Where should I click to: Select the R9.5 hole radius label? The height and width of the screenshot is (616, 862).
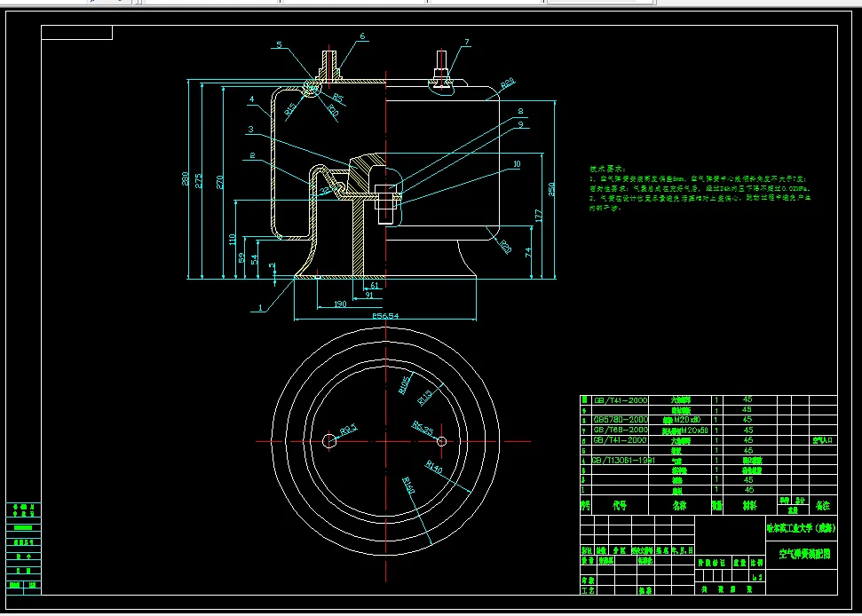349,430
